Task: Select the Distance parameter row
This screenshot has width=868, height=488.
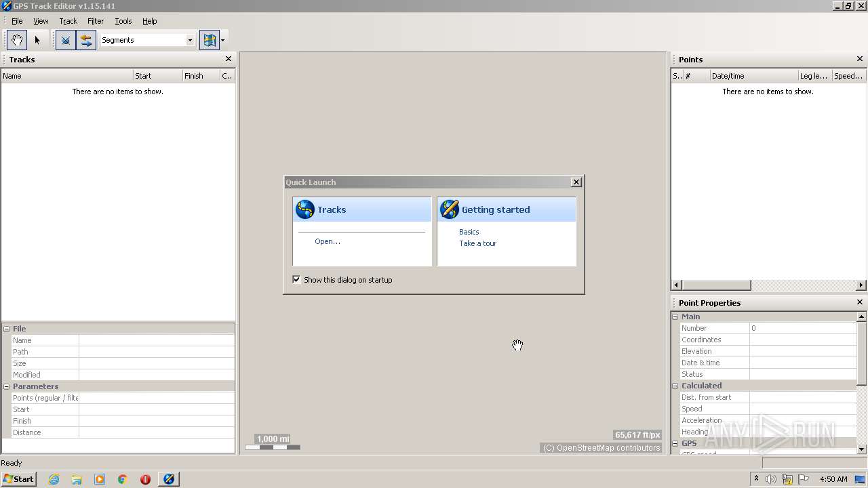Action: 123,432
